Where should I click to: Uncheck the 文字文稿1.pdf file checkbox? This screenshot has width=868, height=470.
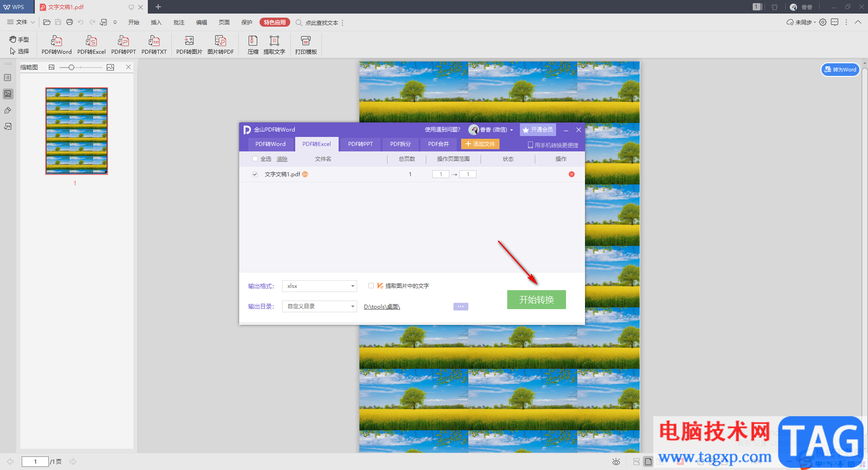pos(255,174)
